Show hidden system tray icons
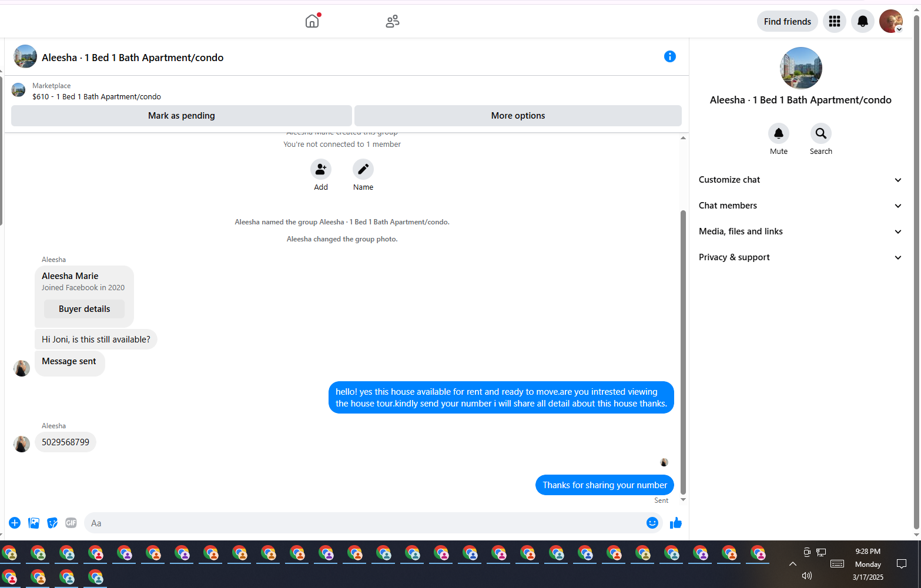The image size is (921, 588). pyautogui.click(x=793, y=564)
